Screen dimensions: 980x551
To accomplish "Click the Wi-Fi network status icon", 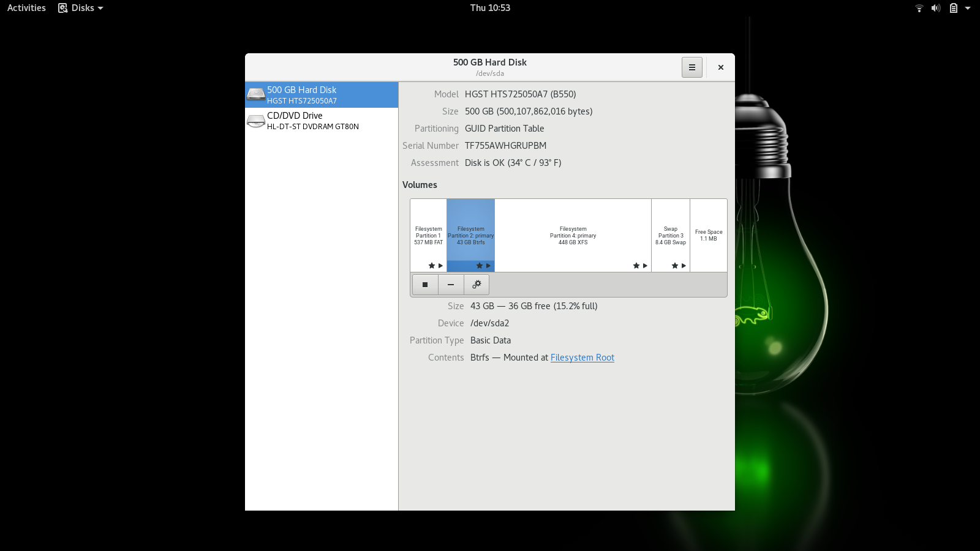I will point(919,8).
